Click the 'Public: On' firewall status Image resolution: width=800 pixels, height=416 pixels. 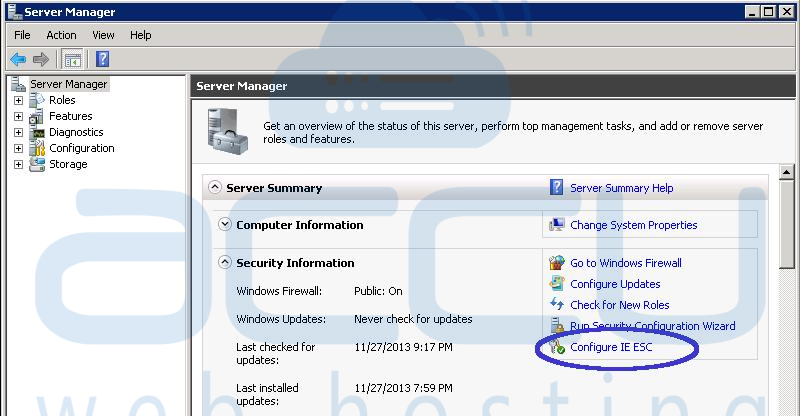(x=378, y=291)
